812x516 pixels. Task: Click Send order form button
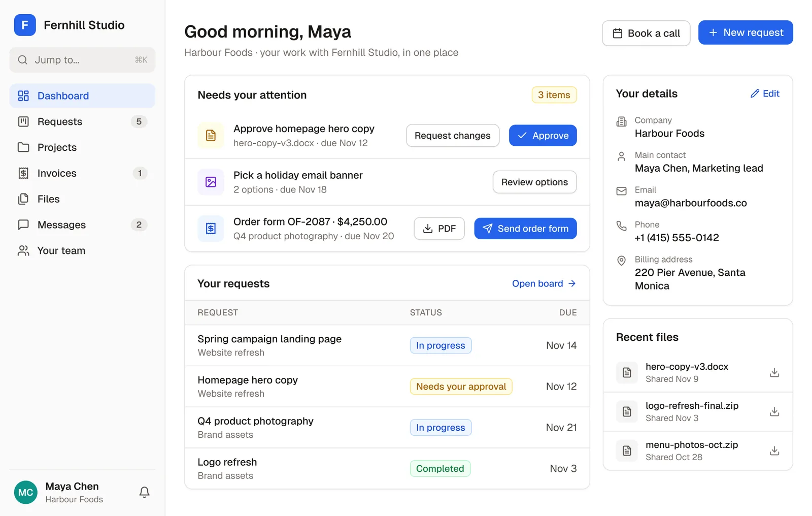coord(526,229)
